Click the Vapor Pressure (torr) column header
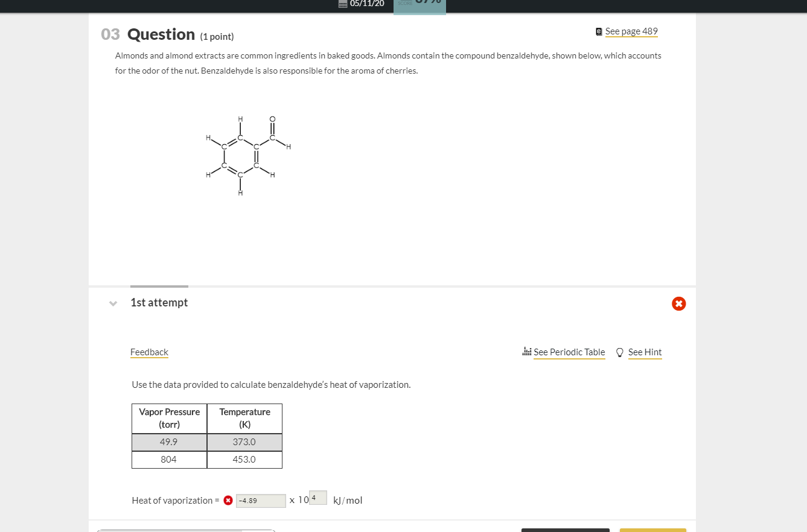The width and height of the screenshot is (807, 532). point(169,418)
